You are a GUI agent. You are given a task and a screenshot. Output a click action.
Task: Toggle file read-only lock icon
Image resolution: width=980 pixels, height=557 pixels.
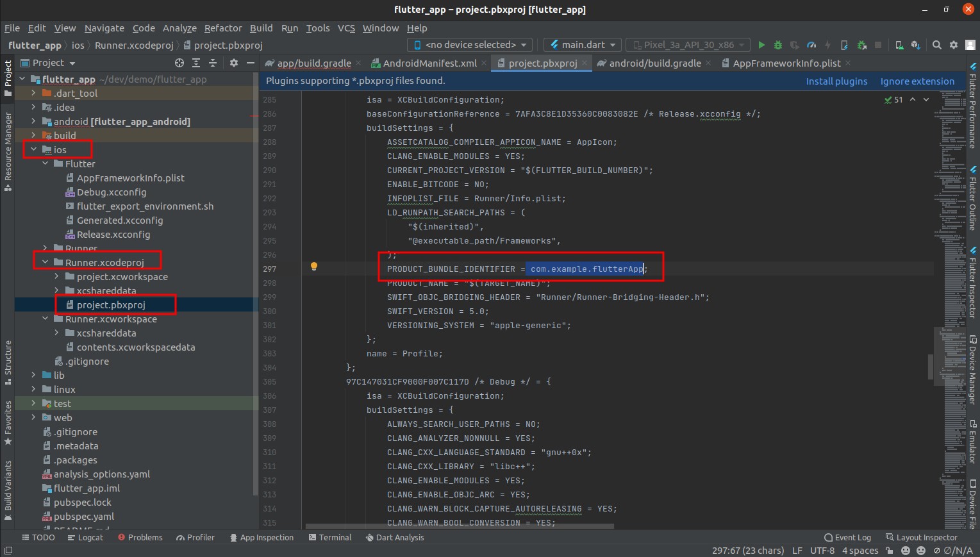(890, 551)
